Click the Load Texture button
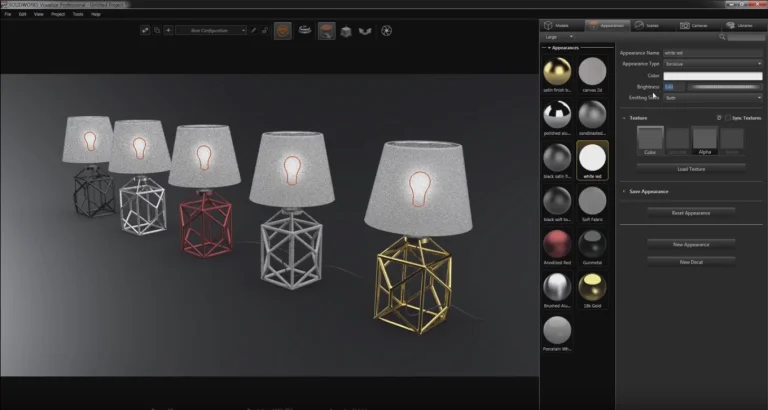Viewport: 768px width, 410px height. pos(691,169)
